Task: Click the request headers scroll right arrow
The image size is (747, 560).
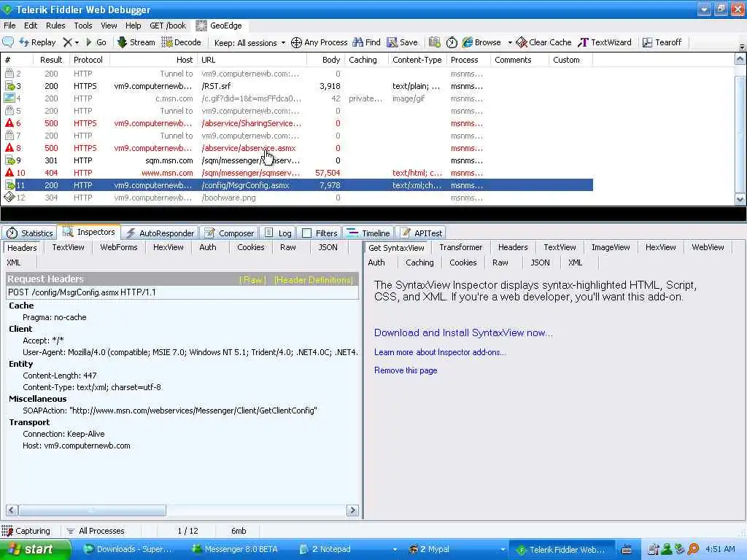Action: (x=352, y=510)
